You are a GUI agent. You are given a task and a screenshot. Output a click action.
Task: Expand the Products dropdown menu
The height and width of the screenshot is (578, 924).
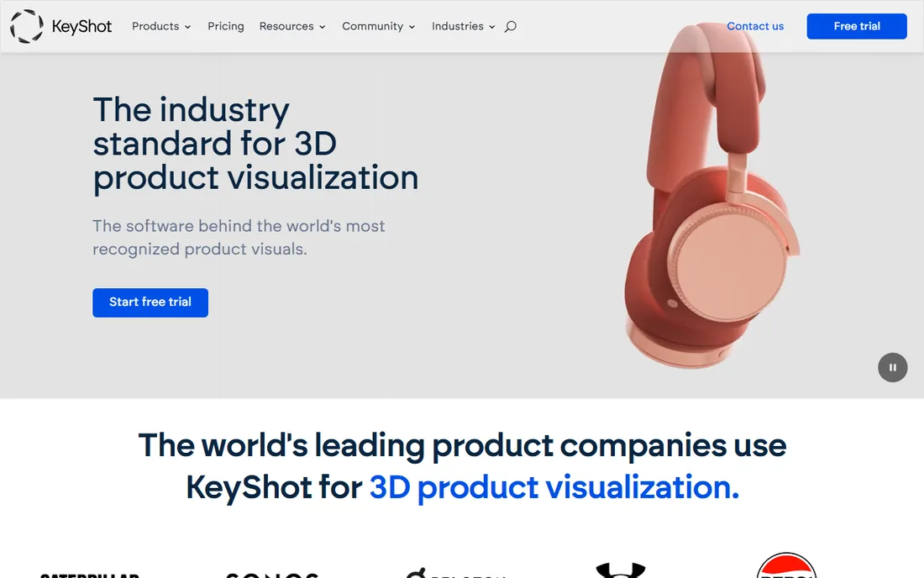(x=161, y=27)
